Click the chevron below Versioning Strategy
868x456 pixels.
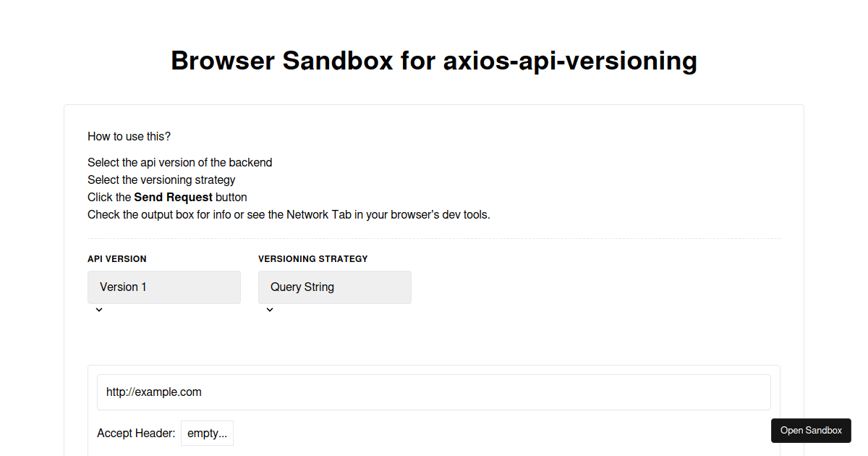click(x=270, y=309)
